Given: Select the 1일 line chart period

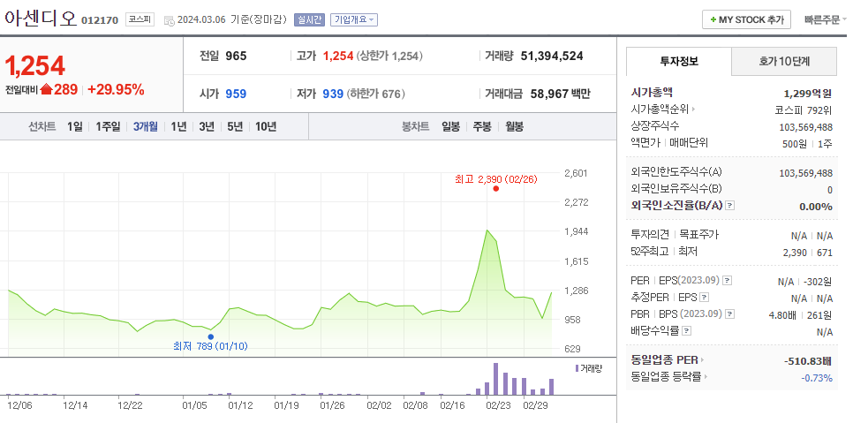Looking at the screenshot, I should pyautogui.click(x=75, y=126).
